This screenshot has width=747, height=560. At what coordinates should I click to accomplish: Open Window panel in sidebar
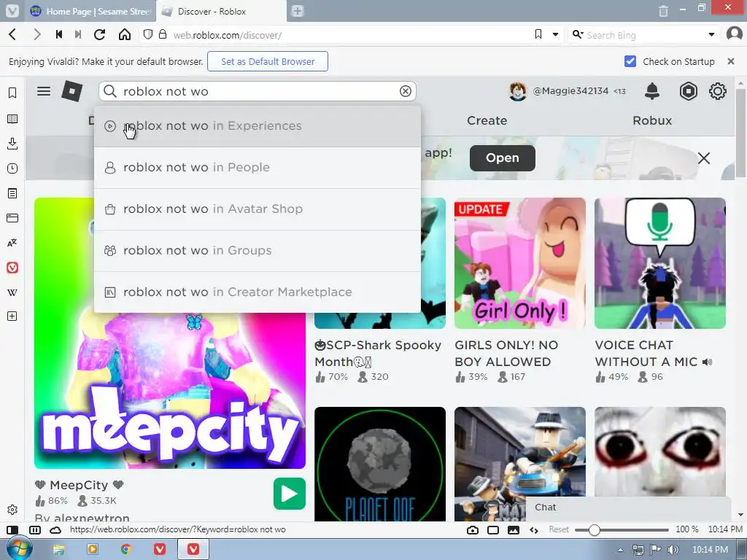(12, 218)
